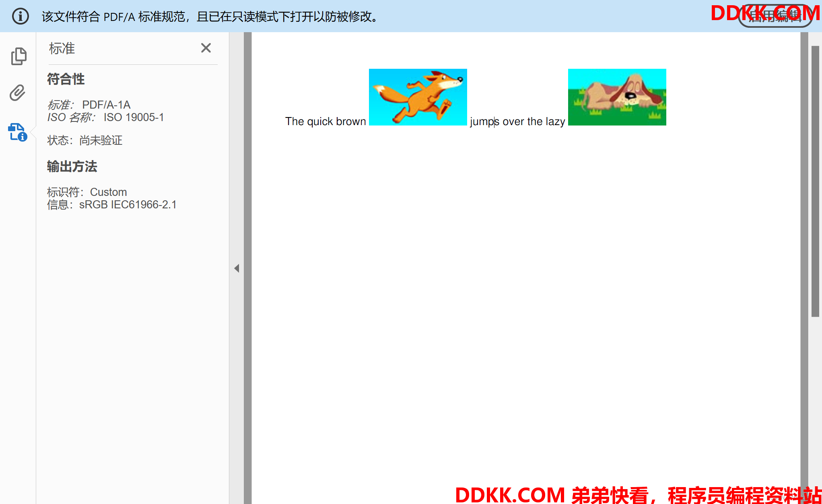This screenshot has height=504, width=822.
Task: Click the info icon in the notification bar
Action: click(x=21, y=16)
